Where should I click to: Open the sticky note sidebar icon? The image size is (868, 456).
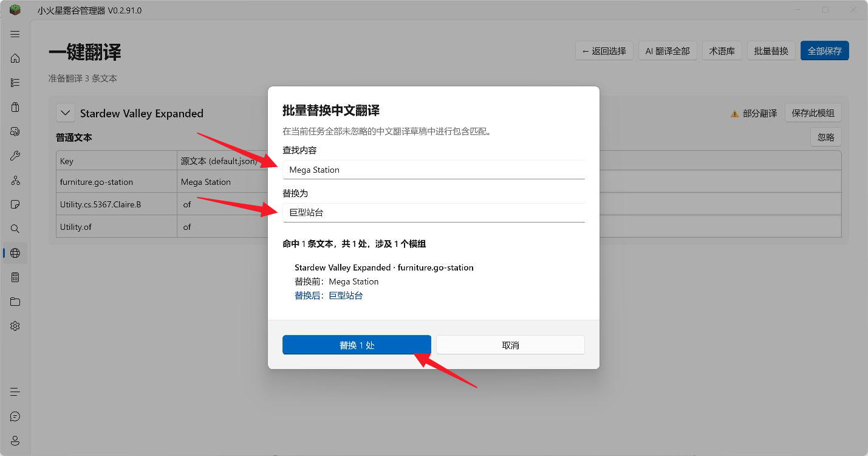pyautogui.click(x=15, y=204)
